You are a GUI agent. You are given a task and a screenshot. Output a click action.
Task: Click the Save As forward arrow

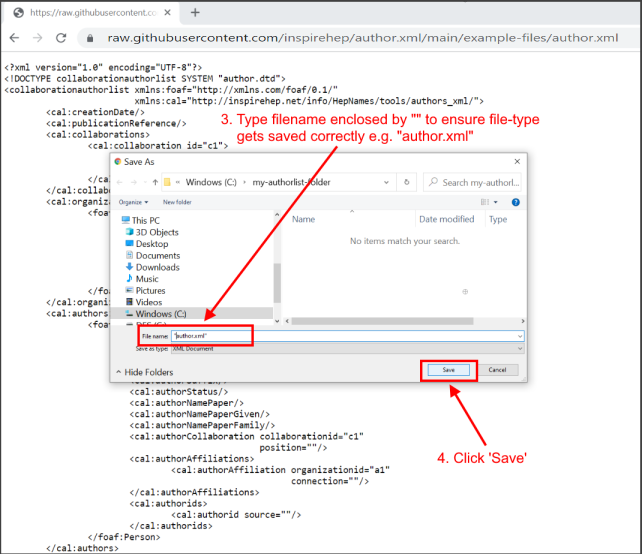(x=134, y=182)
